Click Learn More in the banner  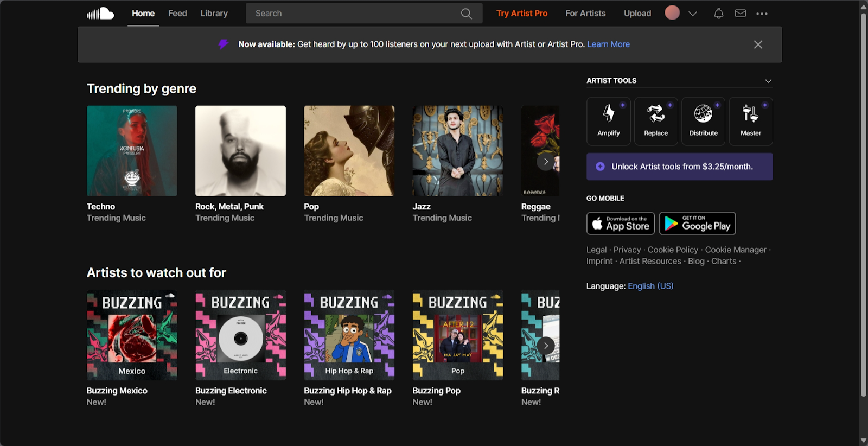click(609, 44)
